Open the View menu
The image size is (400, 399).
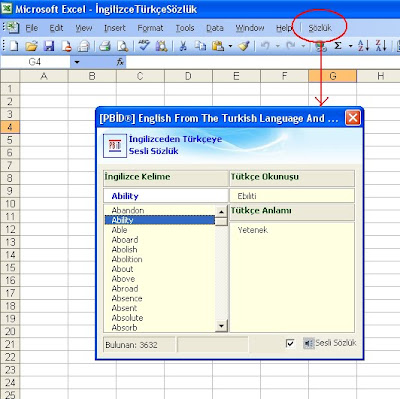tap(83, 28)
